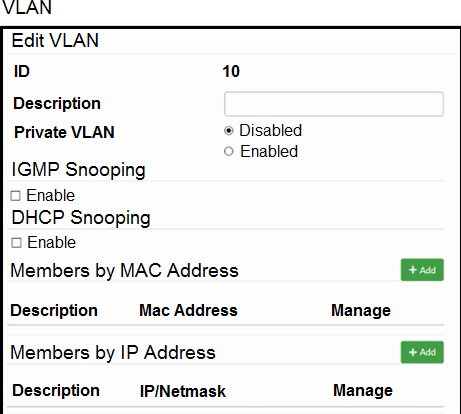This screenshot has width=461, height=414.
Task: Click the IGMP Snooping section heading
Action: (x=78, y=170)
